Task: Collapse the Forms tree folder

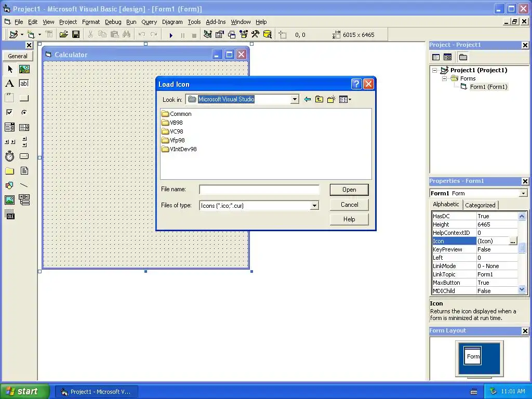Action: pyautogui.click(x=445, y=79)
